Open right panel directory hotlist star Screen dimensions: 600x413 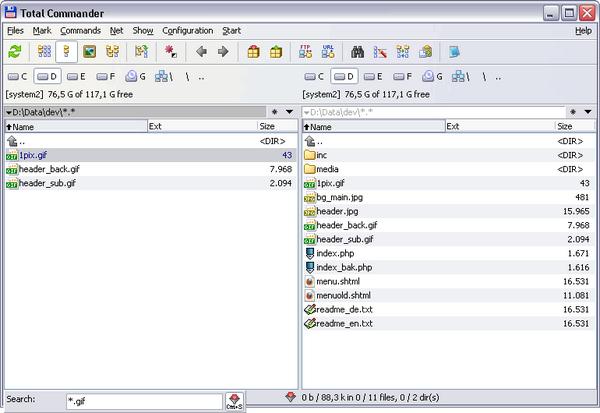tap(572, 112)
